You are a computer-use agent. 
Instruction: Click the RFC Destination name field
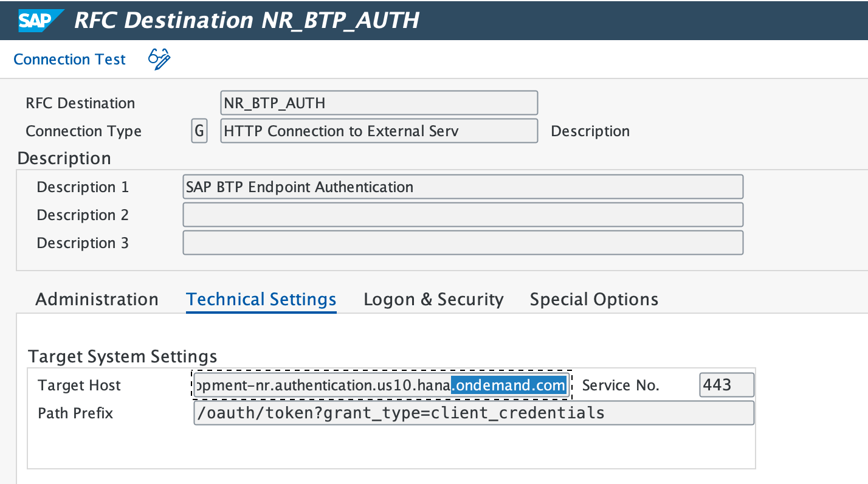coord(378,103)
